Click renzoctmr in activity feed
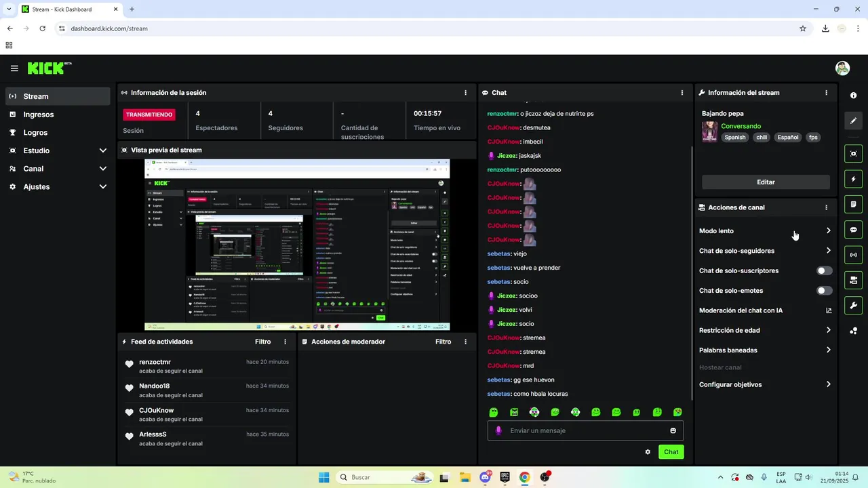Screen dimensions: 868x488 click(155, 362)
